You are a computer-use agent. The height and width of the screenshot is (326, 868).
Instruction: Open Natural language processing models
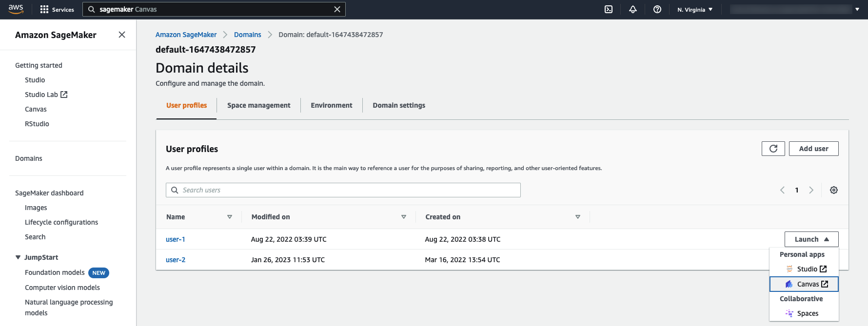[x=69, y=307]
